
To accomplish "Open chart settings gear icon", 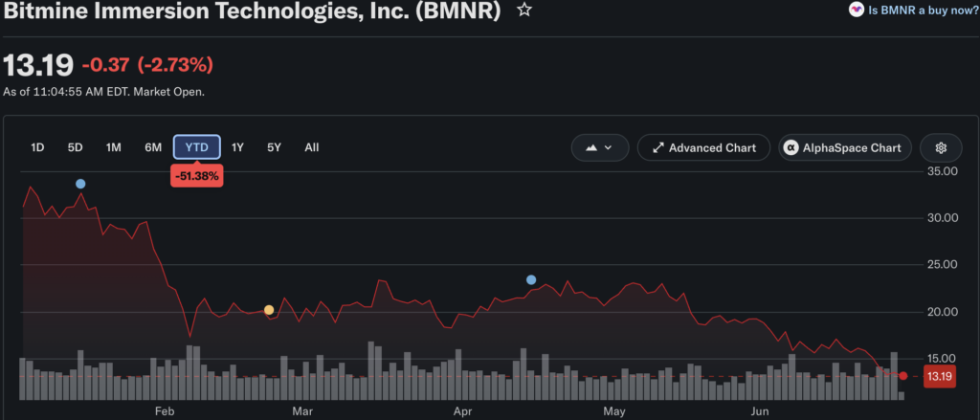I will tap(942, 148).
